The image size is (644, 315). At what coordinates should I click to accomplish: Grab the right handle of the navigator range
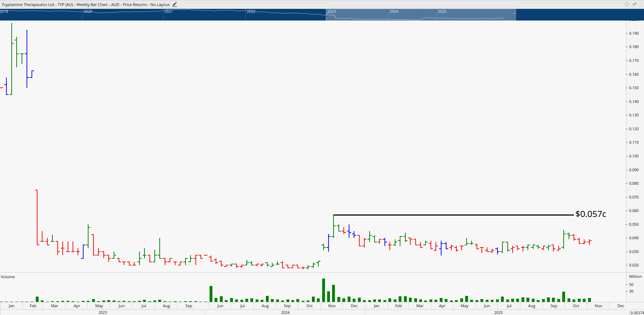tap(514, 15)
